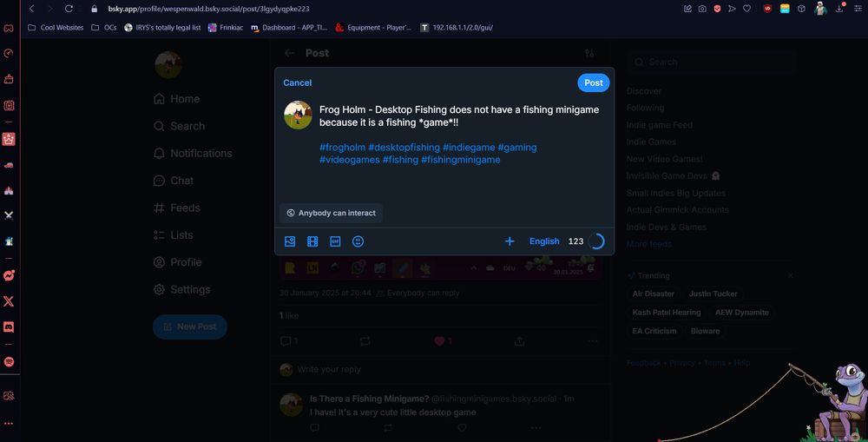Open the send/flow arrow icon
868x442 pixels.
(732, 9)
